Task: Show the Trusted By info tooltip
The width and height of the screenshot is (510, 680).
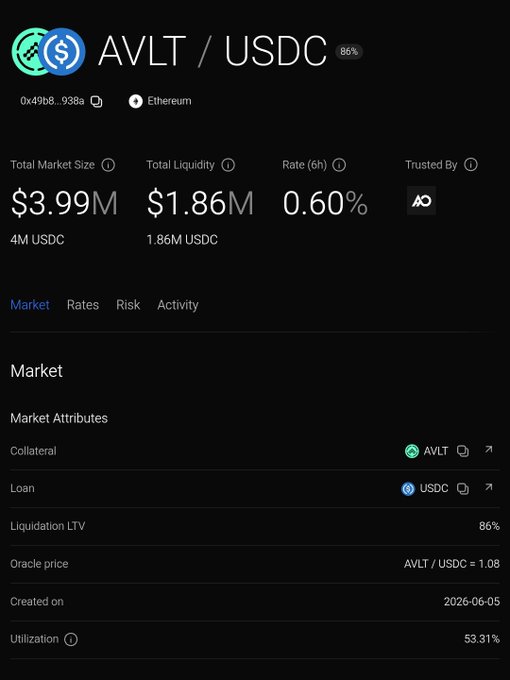Action: tap(471, 164)
